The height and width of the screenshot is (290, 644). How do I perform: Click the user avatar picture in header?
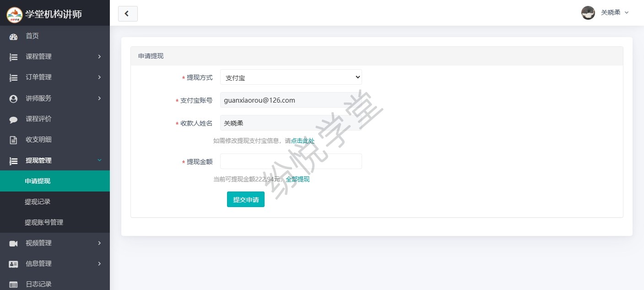coord(588,13)
